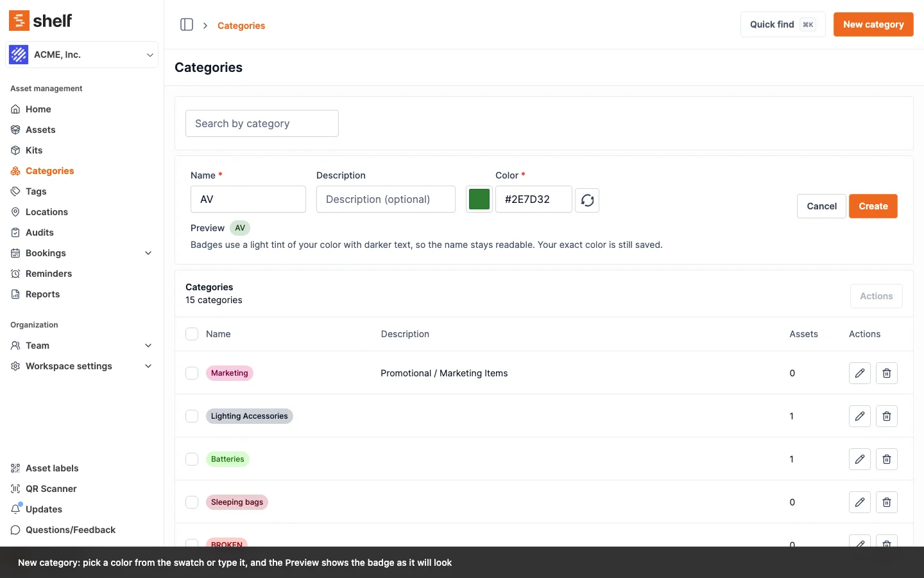Check the Batteries row checkbox

point(192,459)
